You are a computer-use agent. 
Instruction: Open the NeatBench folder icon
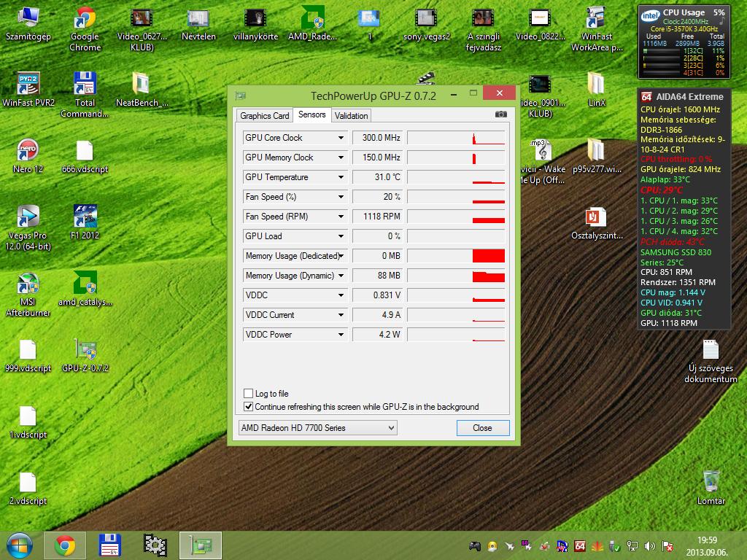(142, 90)
